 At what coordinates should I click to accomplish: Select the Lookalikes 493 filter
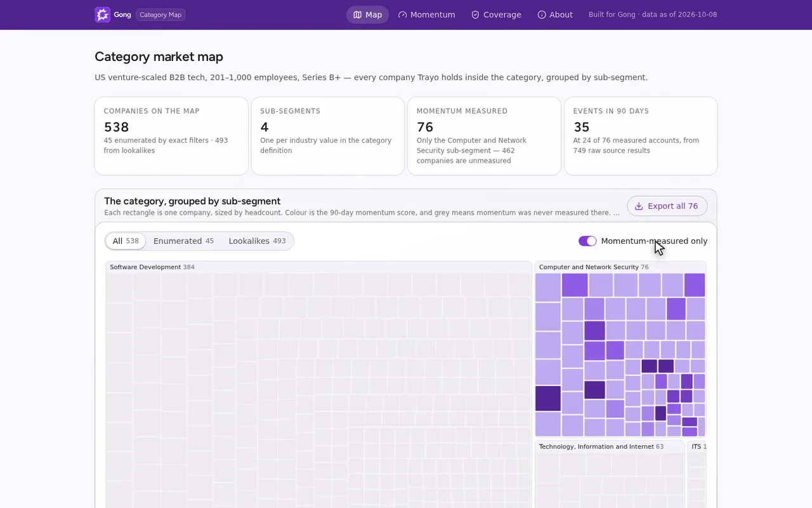point(257,241)
